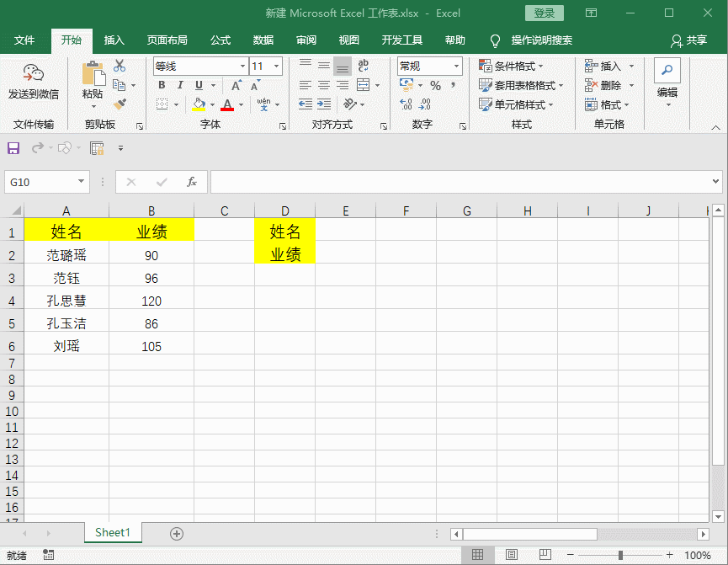Switch to the 插入 ribbon tab

coord(114,40)
